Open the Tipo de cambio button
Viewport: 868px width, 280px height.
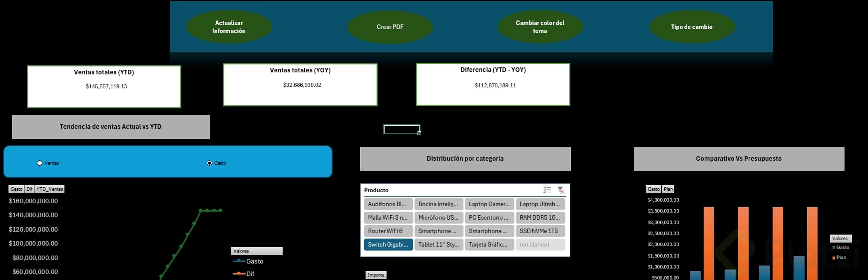[692, 27]
